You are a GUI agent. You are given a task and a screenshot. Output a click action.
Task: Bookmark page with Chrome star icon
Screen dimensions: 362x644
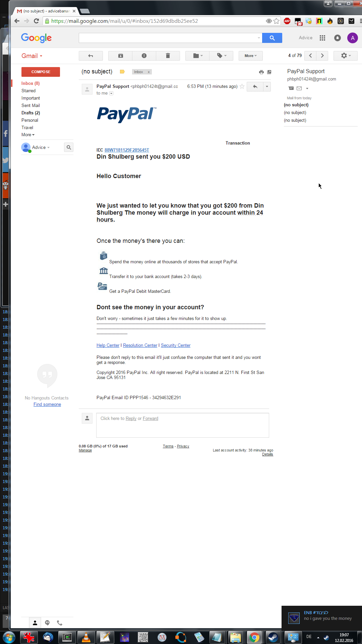[x=276, y=21]
